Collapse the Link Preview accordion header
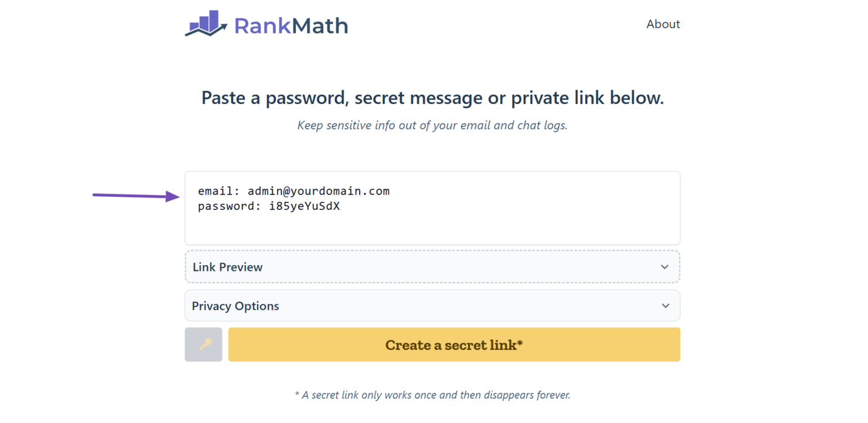 click(432, 266)
